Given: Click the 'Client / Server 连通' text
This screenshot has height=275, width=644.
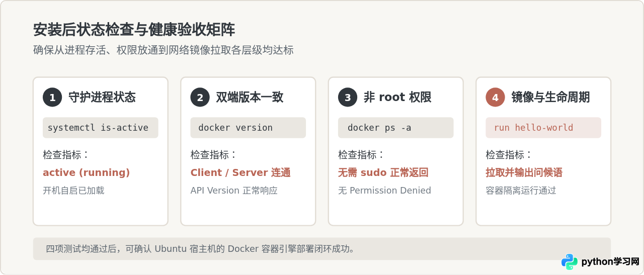Looking at the screenshot, I should [x=240, y=172].
